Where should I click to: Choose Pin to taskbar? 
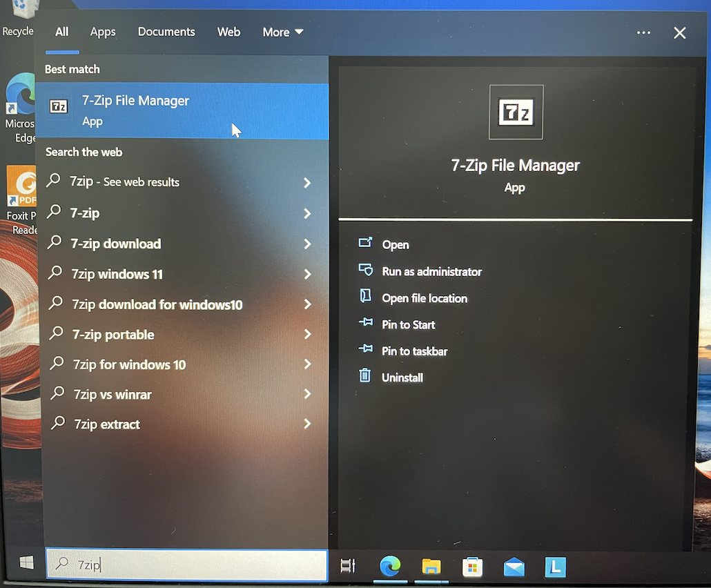click(414, 351)
